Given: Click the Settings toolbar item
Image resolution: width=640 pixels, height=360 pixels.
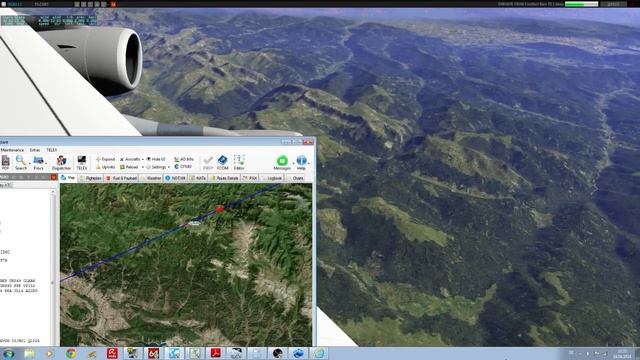Looking at the screenshot, I should [x=157, y=167].
